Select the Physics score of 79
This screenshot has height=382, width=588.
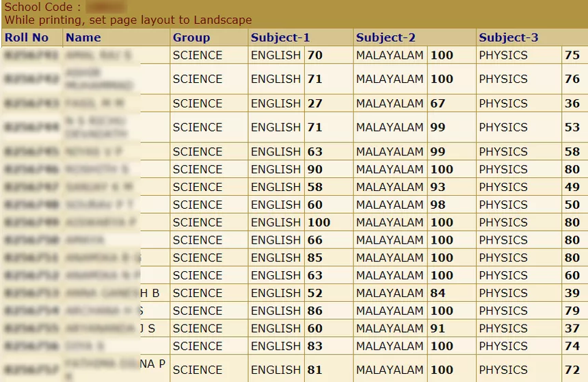572,311
